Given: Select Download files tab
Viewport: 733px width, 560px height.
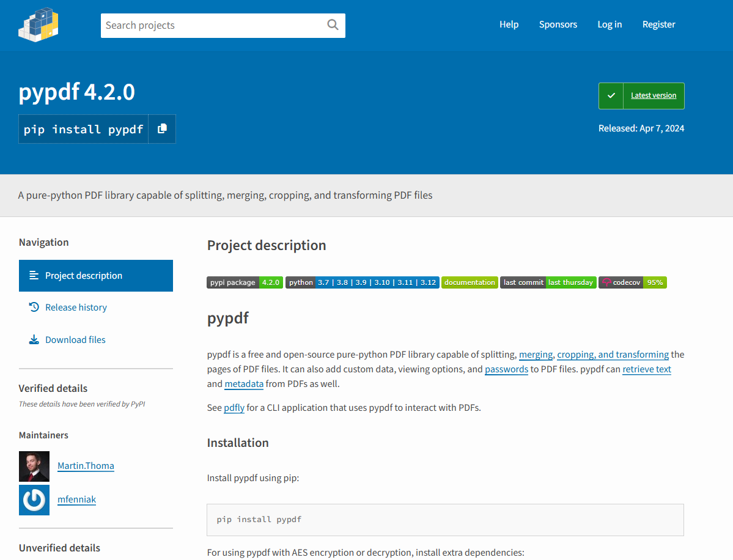Looking at the screenshot, I should (96, 340).
